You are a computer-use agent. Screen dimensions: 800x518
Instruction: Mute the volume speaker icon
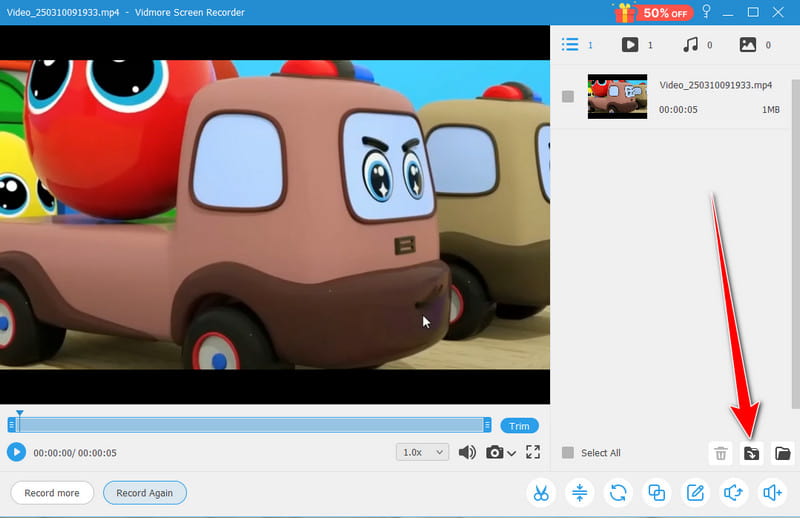[x=467, y=452]
